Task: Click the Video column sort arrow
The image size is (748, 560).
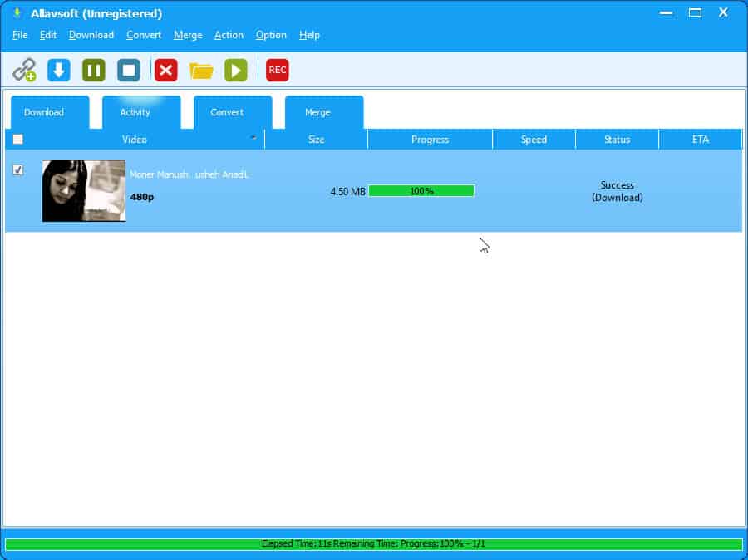Action: point(253,137)
